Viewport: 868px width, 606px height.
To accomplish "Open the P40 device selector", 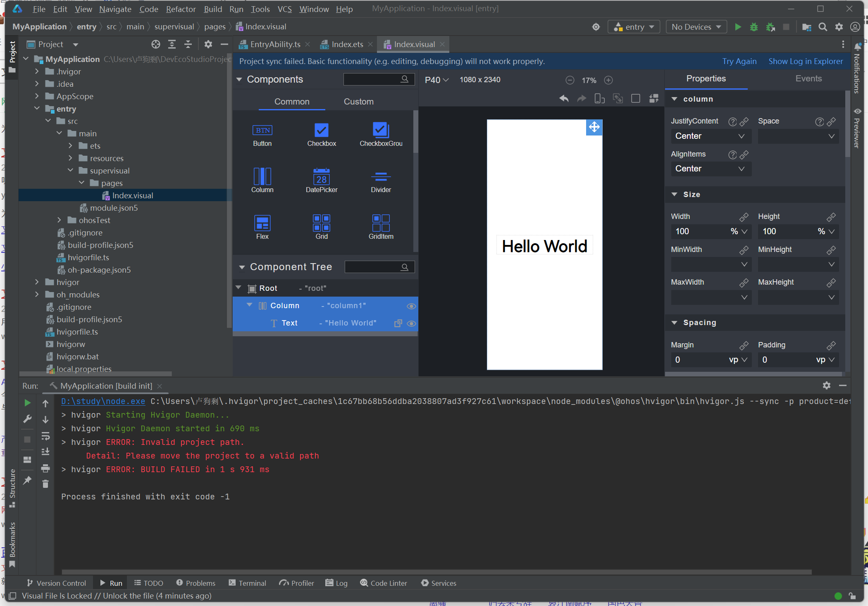I will pos(436,80).
